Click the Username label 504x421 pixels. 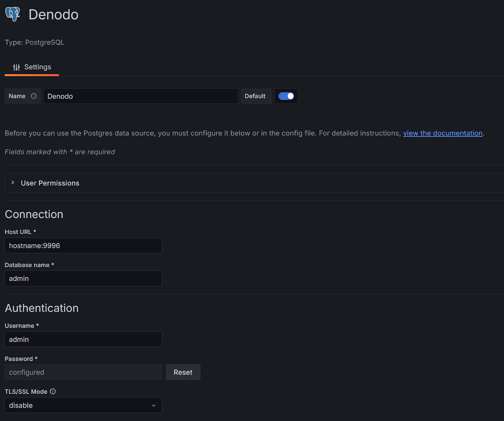click(22, 326)
